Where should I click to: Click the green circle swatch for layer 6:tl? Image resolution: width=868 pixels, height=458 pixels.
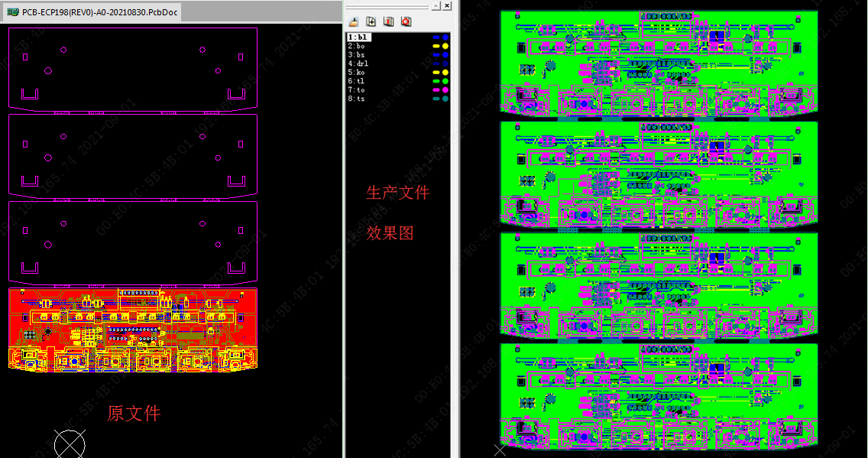[x=445, y=81]
